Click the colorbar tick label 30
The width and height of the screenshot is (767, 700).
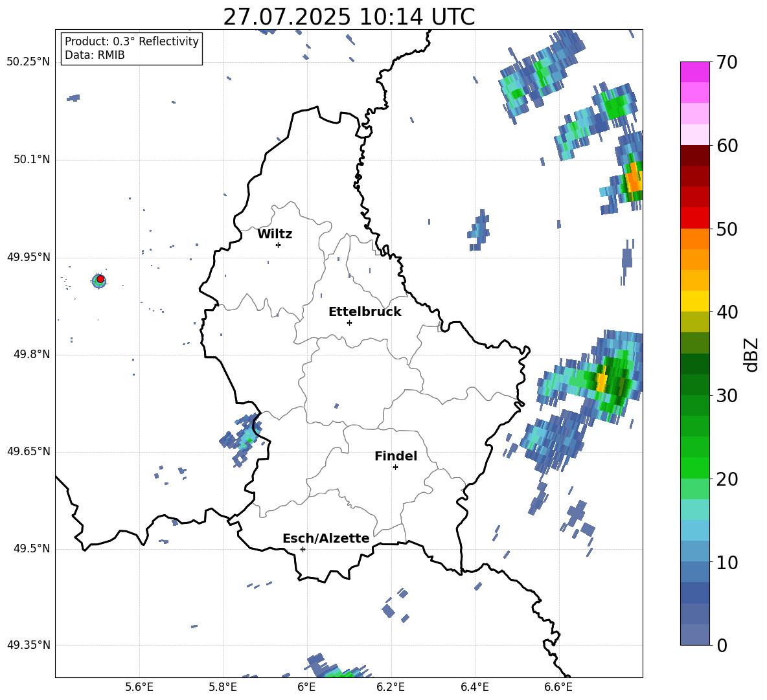727,396
